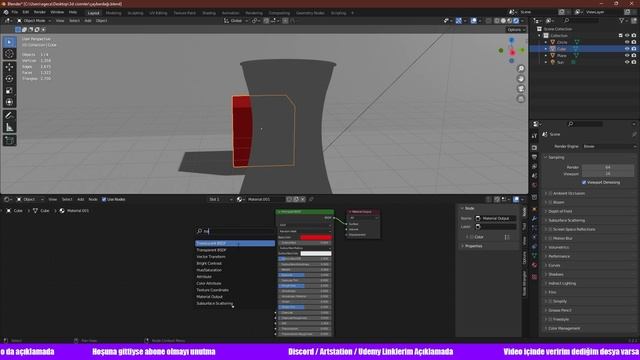Expand the Color Management panel
The width and height of the screenshot is (640, 360).
564,329
